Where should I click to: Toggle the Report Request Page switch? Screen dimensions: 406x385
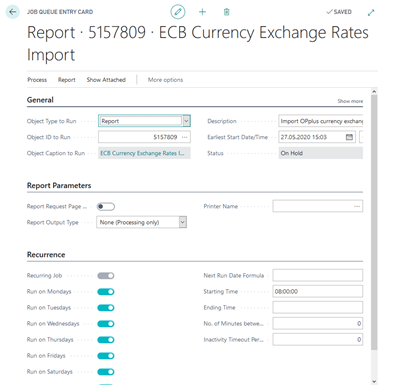coord(106,207)
